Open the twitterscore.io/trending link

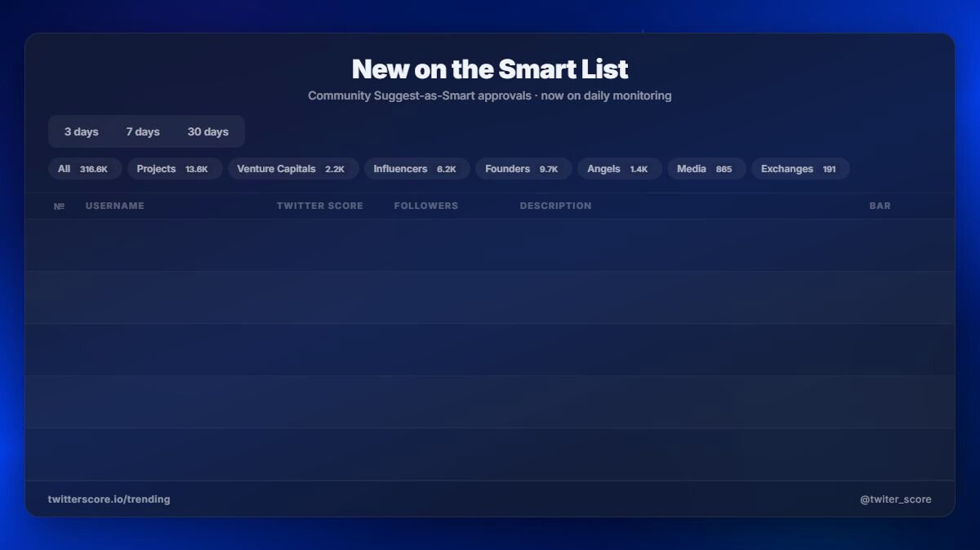click(x=109, y=499)
